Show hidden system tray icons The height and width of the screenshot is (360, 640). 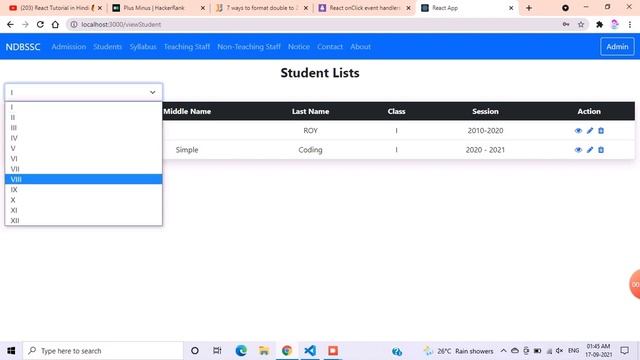pyautogui.click(x=503, y=351)
